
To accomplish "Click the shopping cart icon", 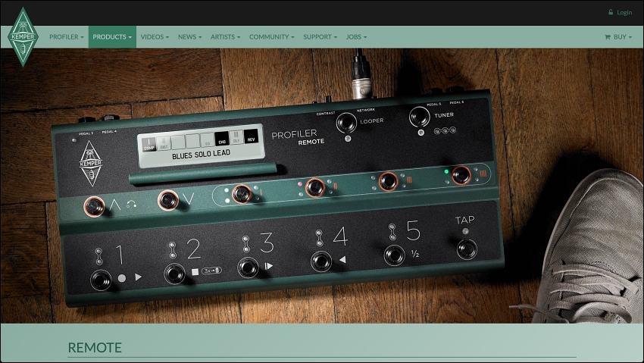I will click(608, 37).
